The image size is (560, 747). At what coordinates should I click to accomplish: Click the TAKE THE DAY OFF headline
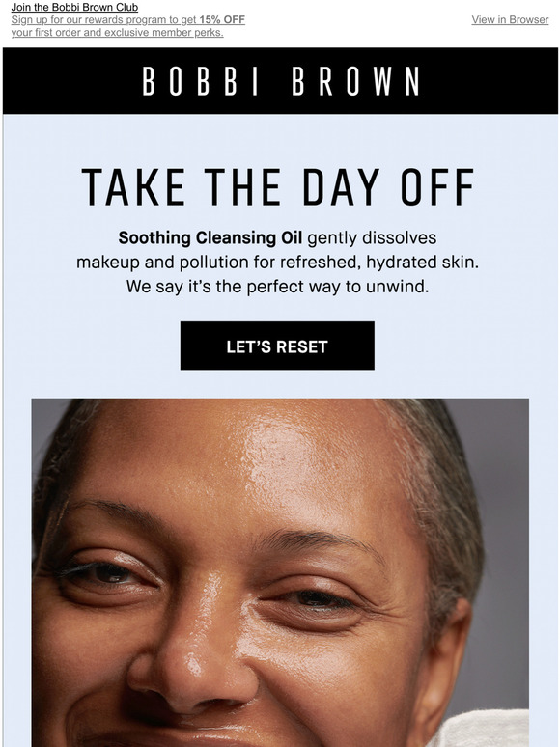point(278,187)
